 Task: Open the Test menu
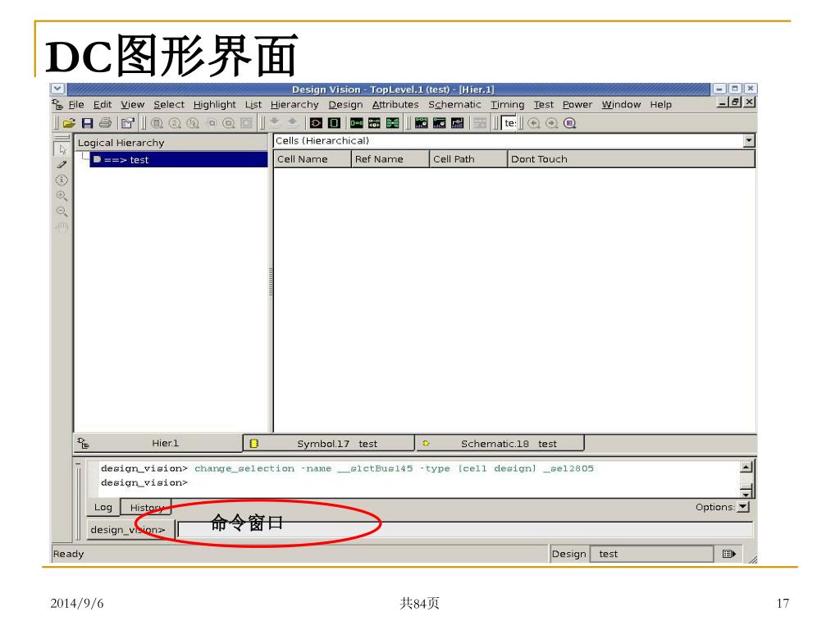point(543,104)
